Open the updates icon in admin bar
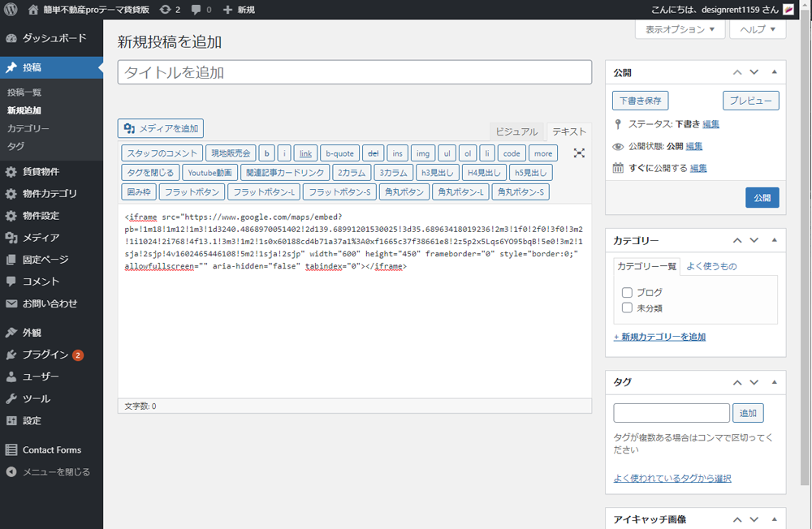The width and height of the screenshot is (812, 529). click(166, 9)
